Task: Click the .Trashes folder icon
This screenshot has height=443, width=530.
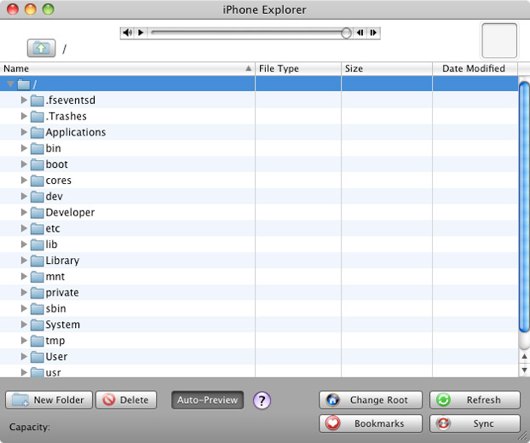Action: (37, 116)
